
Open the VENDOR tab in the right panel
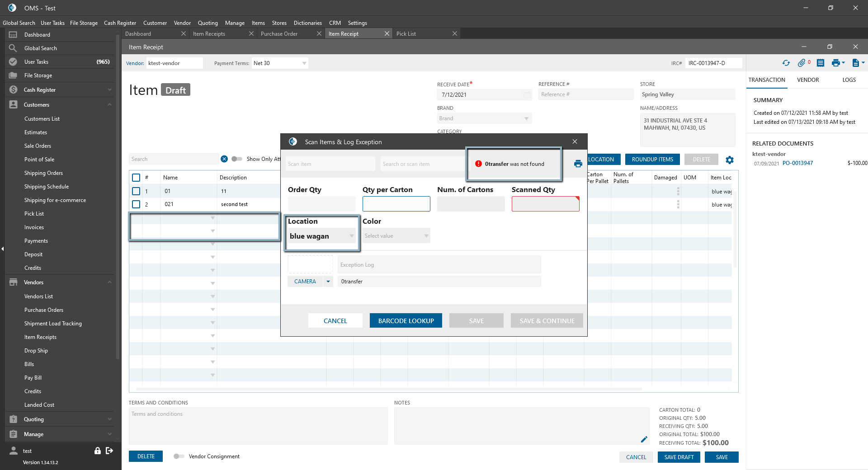pos(808,80)
